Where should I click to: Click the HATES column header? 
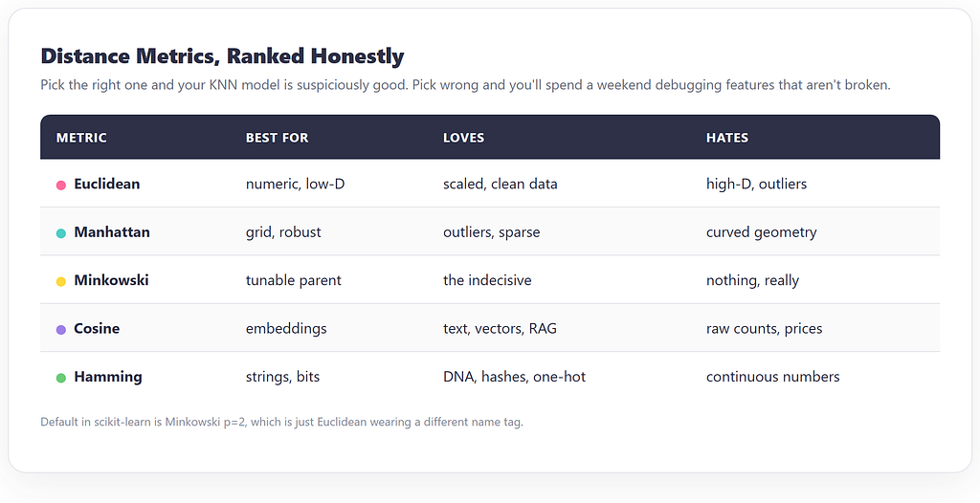(727, 138)
